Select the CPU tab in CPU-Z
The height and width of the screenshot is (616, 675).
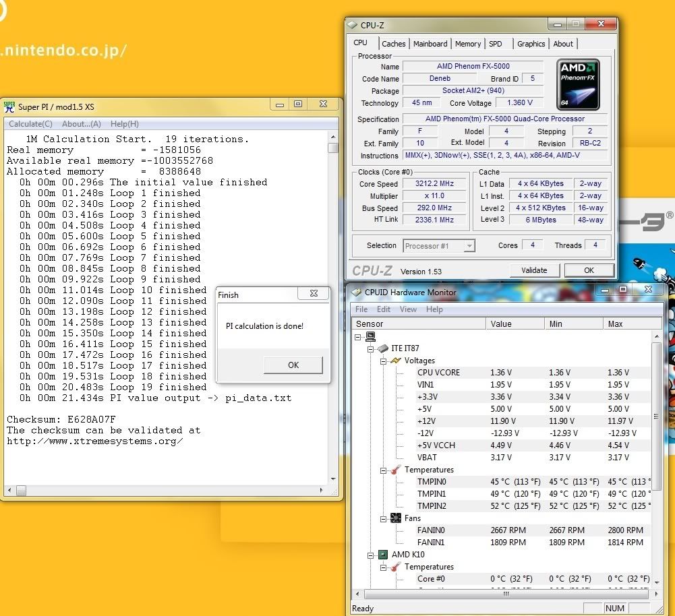coord(360,43)
